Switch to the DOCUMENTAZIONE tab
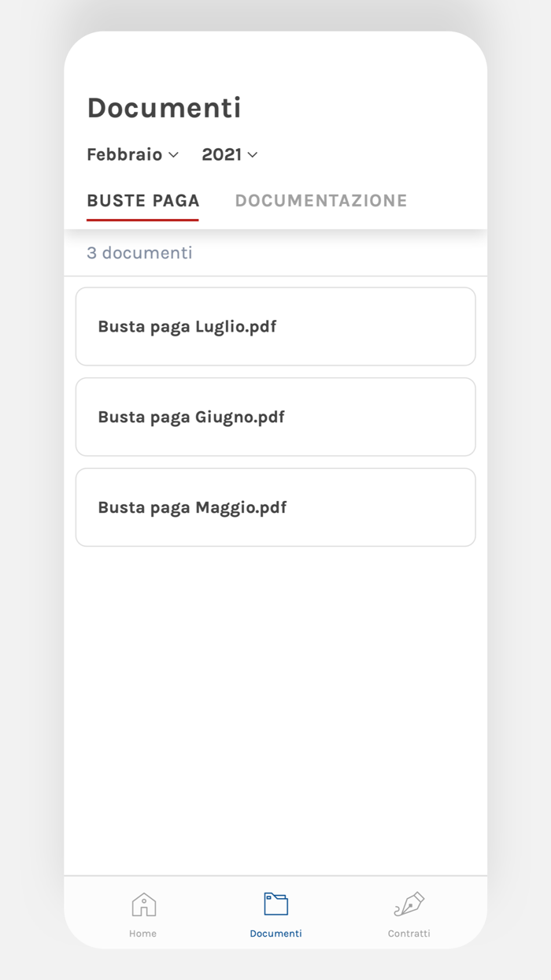The image size is (551, 980). click(321, 200)
